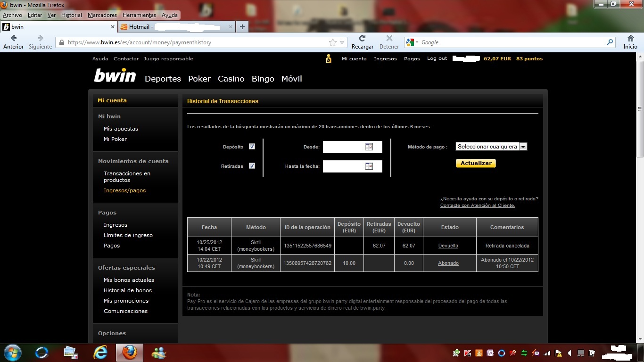Image resolution: width=644 pixels, height=362 pixels.
Task: Click the green arrows sync tray icon
Action: tap(524, 353)
